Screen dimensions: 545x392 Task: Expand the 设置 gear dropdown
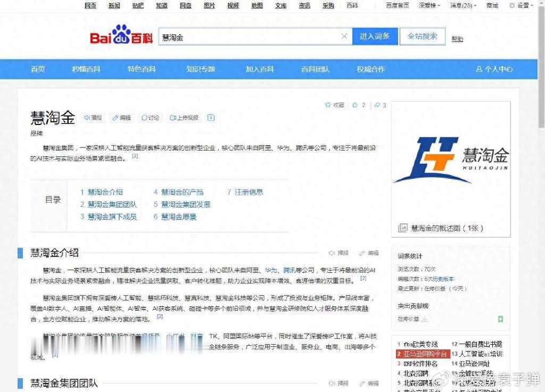(x=521, y=5)
